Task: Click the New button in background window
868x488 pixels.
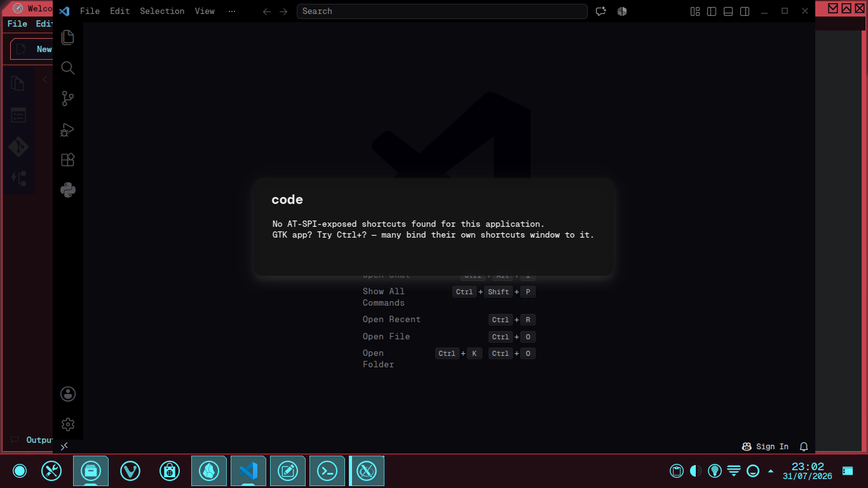Action: pos(32,49)
